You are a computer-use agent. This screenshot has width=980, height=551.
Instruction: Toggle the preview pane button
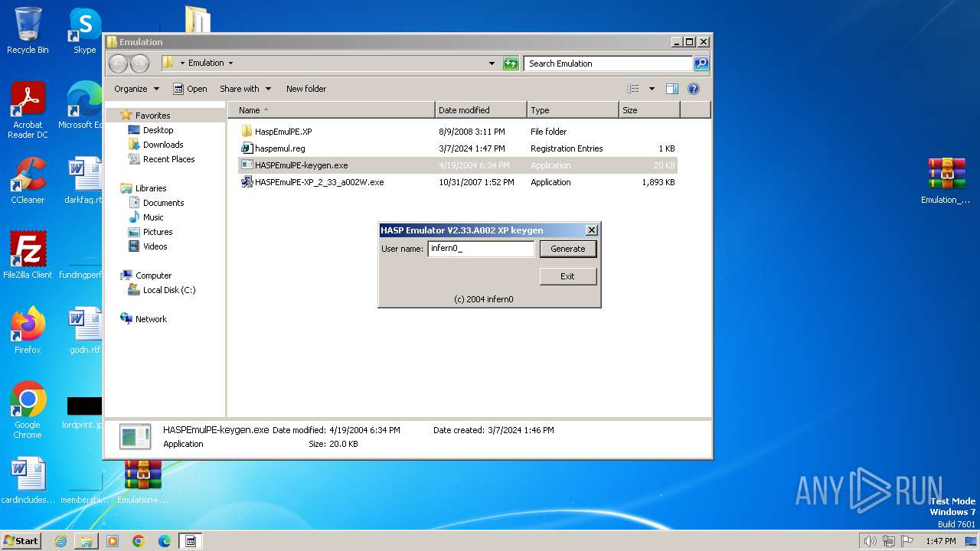click(671, 89)
